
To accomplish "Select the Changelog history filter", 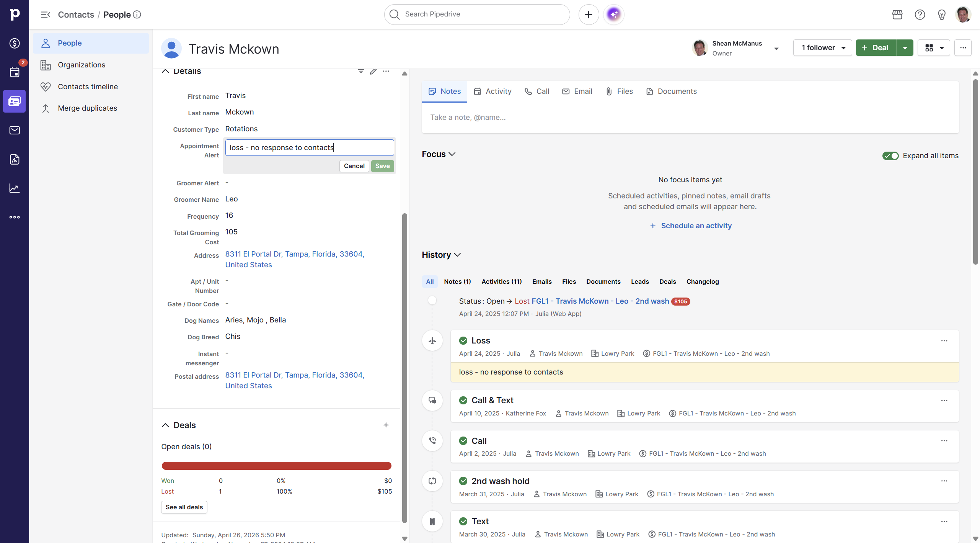I will (702, 281).
